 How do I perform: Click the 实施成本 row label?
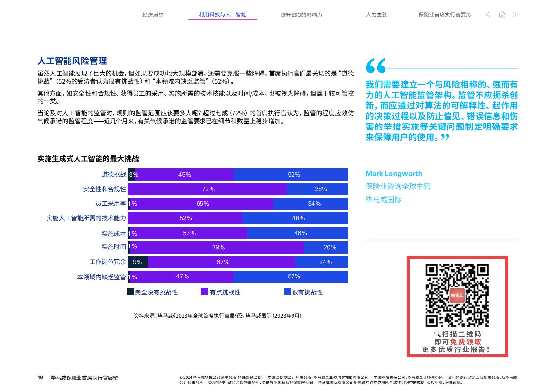pos(114,234)
